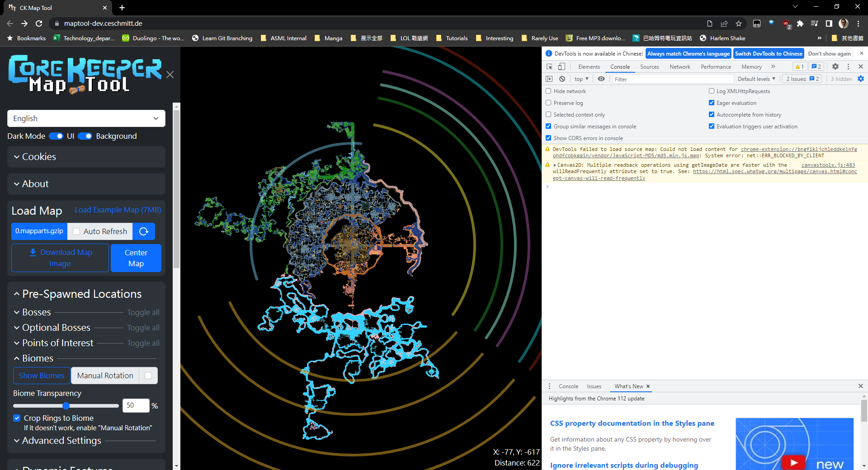Switch to the Sources tab in DevTools
Screen dimensions: 868x470
pos(650,66)
